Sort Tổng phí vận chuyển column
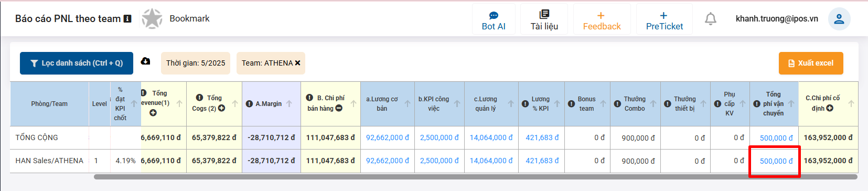868x191 pixels. point(791,104)
